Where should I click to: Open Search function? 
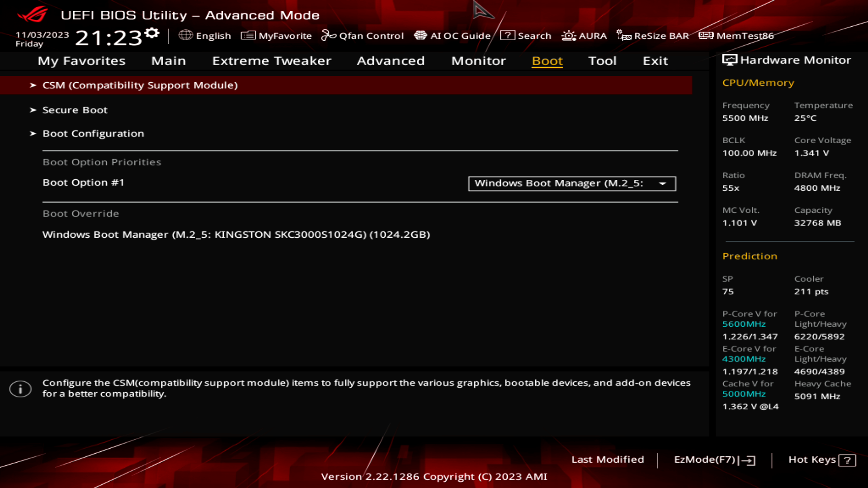coord(528,36)
